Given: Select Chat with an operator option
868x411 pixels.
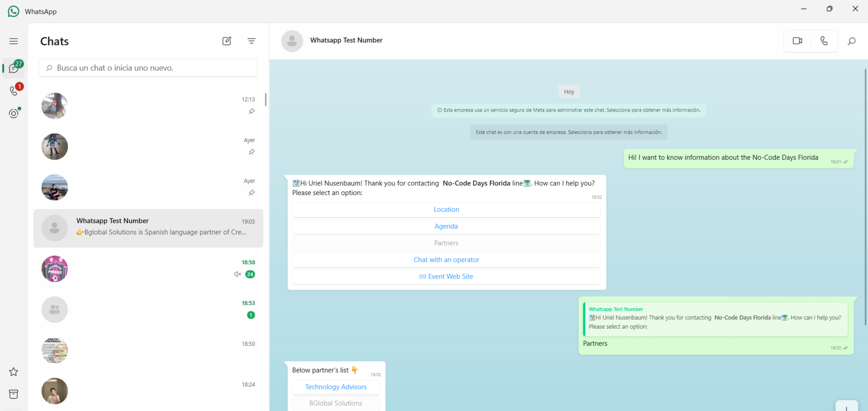Looking at the screenshot, I should click(x=446, y=260).
